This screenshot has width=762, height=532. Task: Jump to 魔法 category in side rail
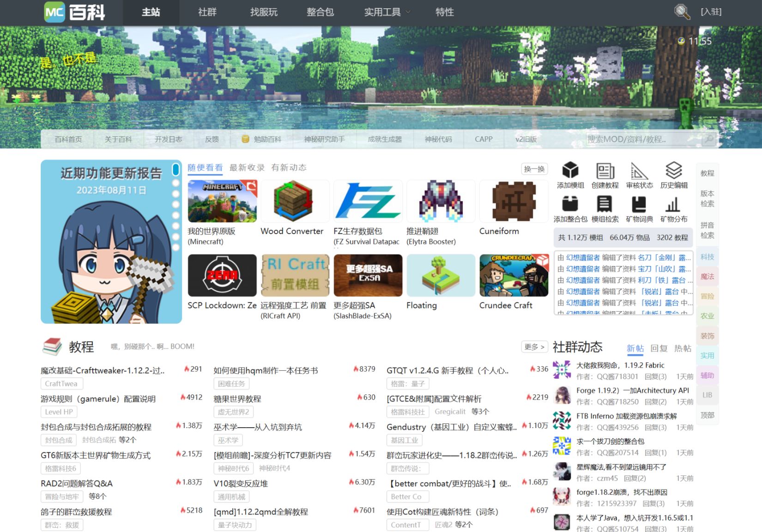707,277
